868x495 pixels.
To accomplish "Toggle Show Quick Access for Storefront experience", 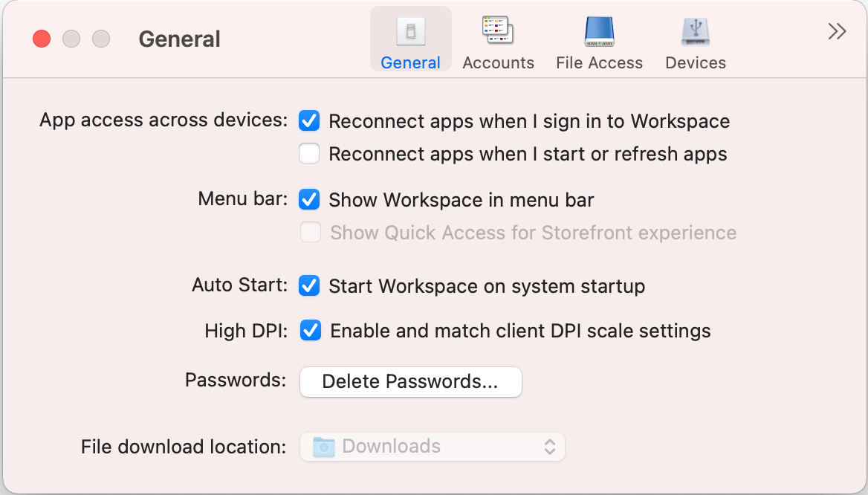I will point(310,233).
